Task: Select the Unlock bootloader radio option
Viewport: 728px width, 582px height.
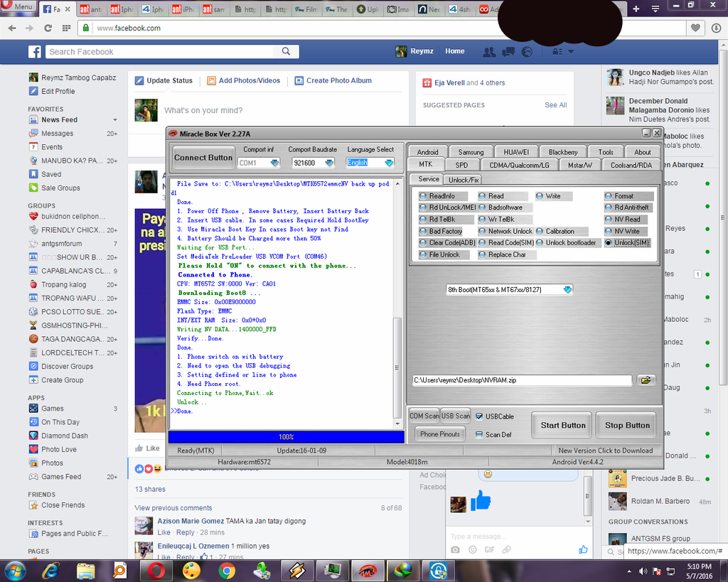Action: coord(540,243)
